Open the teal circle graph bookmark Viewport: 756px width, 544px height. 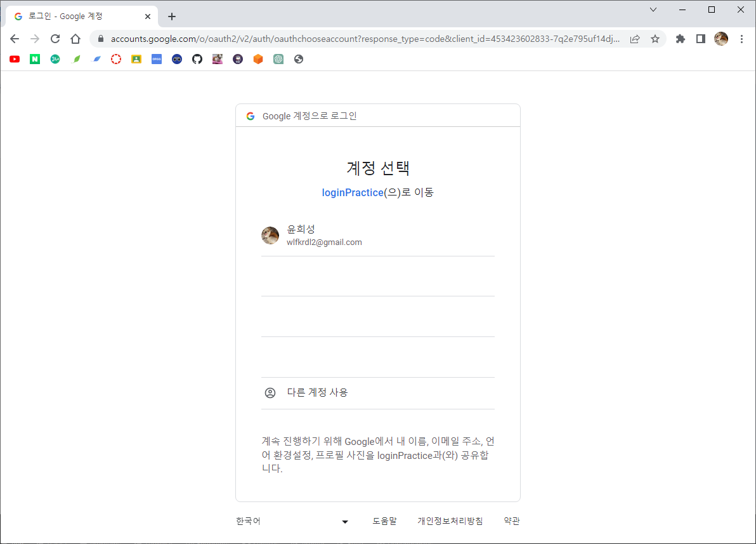pos(55,59)
